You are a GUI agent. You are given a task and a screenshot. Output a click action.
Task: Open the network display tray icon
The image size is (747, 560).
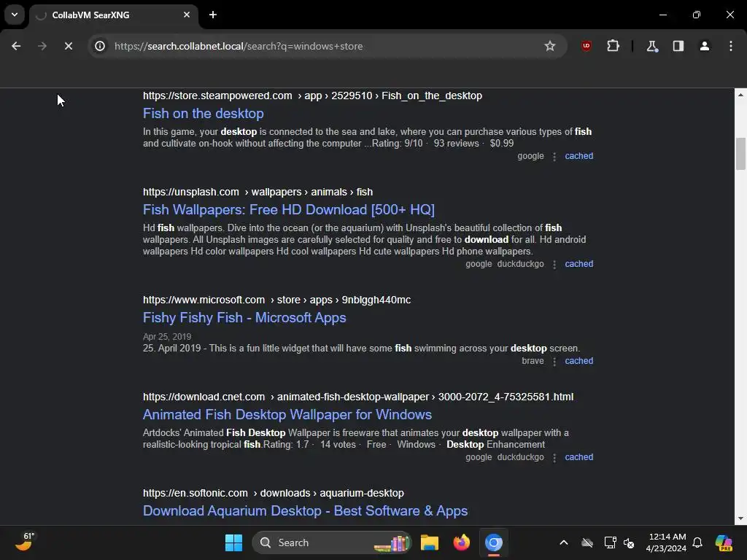coord(610,542)
